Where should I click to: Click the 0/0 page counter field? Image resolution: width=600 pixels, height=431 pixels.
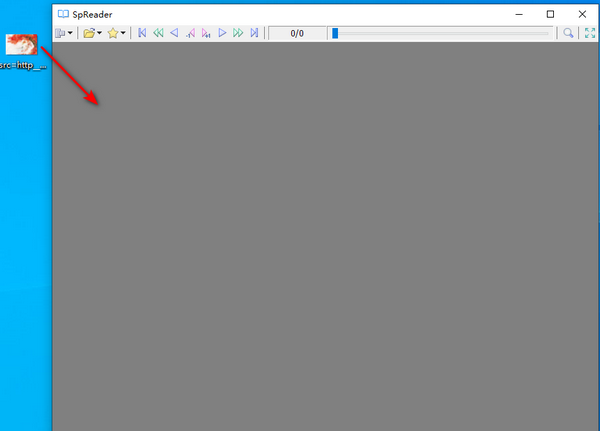coord(297,33)
